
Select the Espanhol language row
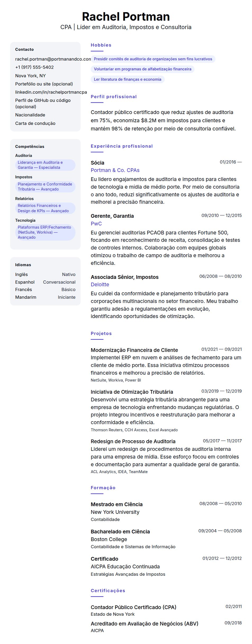[x=45, y=282]
